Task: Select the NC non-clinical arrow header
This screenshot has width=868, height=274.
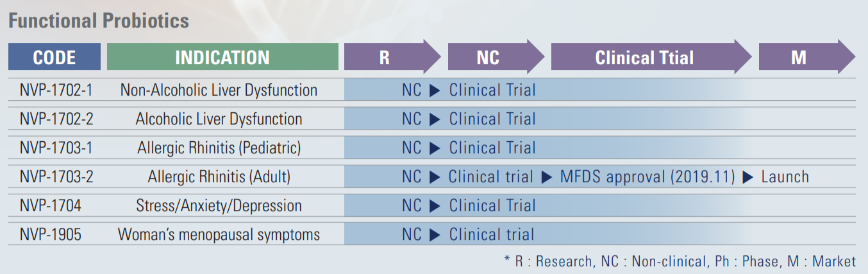Action: 496,57
